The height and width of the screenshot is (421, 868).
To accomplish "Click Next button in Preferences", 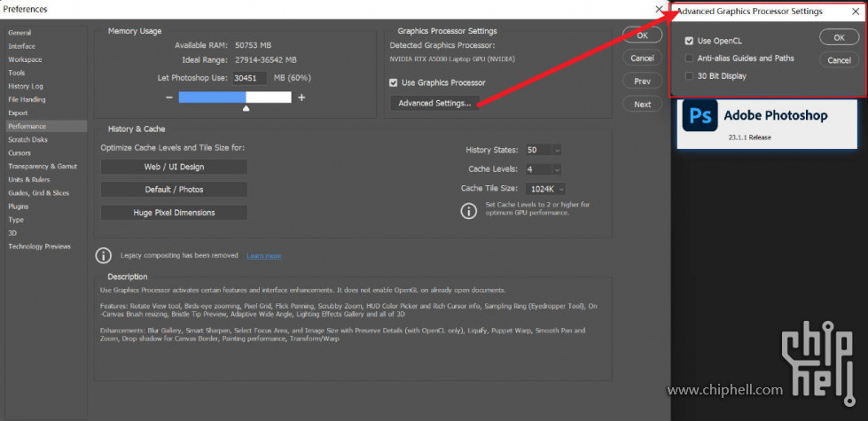I will click(642, 104).
